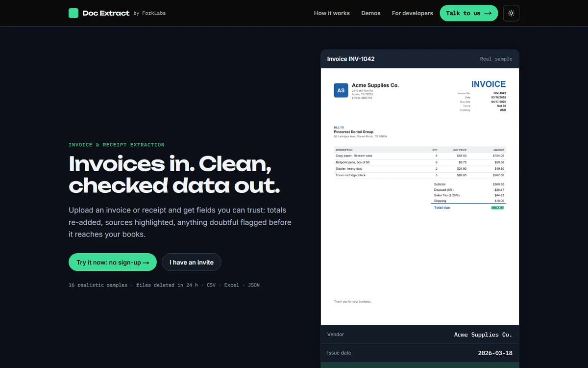Click the Thank you for your business note
This screenshot has width=588, height=368.
353,301
